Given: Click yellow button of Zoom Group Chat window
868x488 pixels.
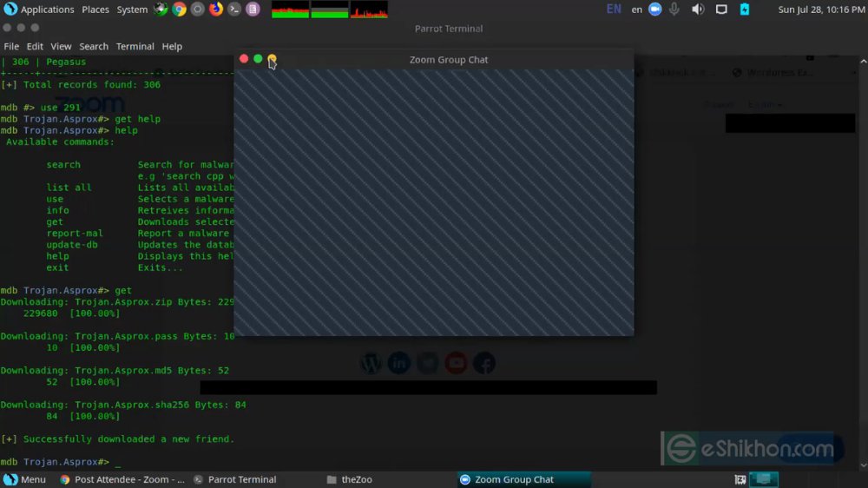Looking at the screenshot, I should (x=272, y=59).
